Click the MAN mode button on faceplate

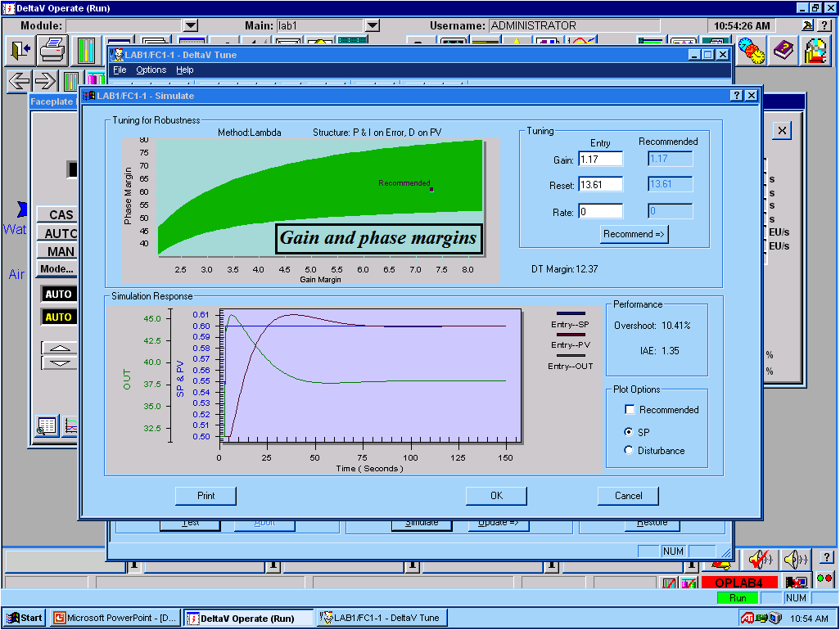(57, 251)
